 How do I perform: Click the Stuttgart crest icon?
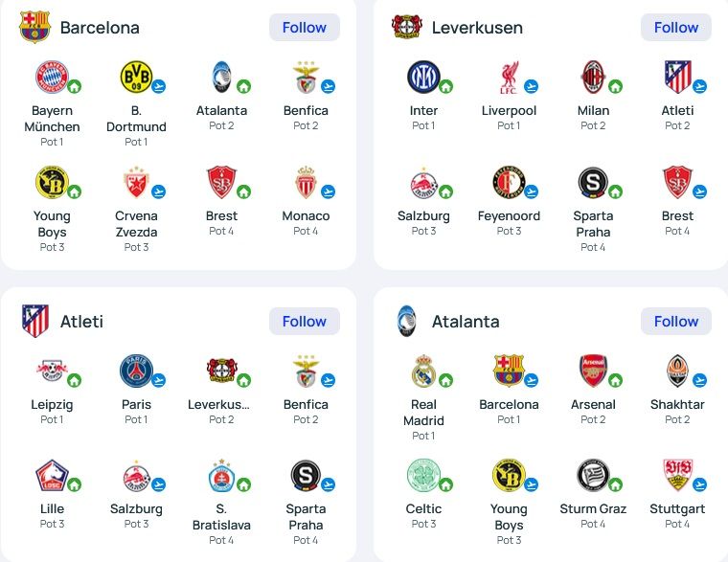click(x=677, y=475)
